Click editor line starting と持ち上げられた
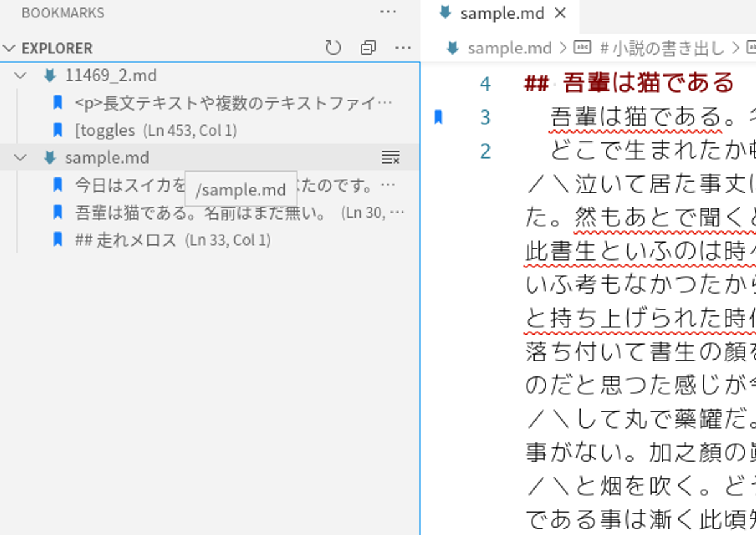This screenshot has height=535, width=756. (640, 319)
